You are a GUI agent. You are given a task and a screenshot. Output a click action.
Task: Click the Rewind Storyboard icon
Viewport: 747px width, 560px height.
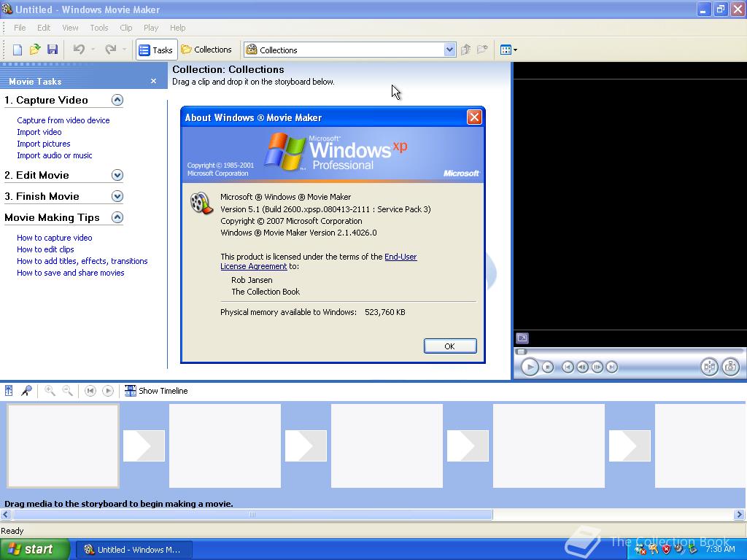click(90, 391)
